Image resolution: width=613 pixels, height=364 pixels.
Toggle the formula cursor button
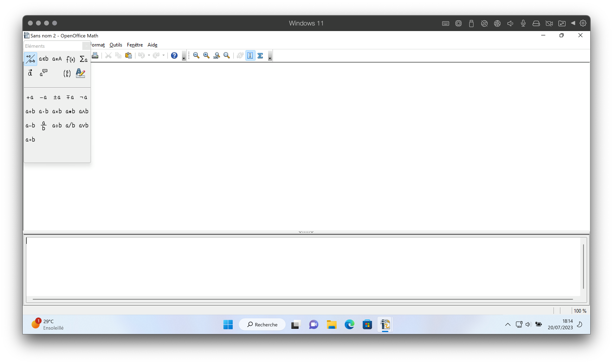pos(250,55)
